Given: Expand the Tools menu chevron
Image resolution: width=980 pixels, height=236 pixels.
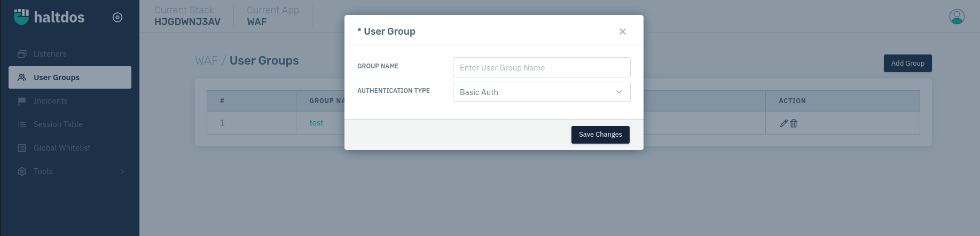Looking at the screenshot, I should click(x=122, y=171).
